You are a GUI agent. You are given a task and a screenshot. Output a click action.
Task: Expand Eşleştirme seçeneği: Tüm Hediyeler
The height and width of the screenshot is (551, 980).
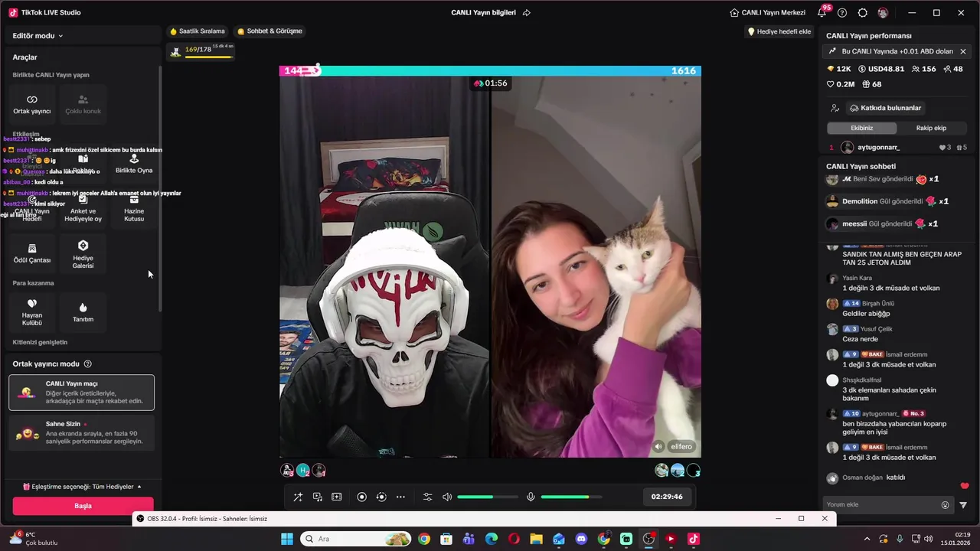[82, 487]
